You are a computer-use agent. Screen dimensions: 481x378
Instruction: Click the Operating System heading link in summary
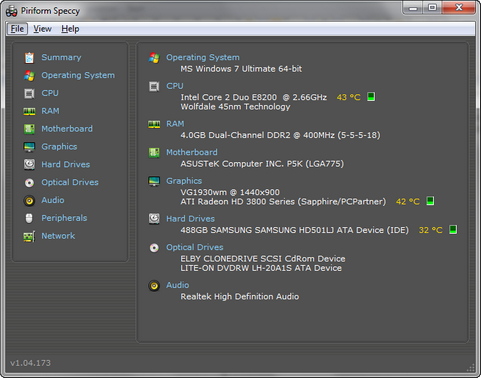coord(203,57)
